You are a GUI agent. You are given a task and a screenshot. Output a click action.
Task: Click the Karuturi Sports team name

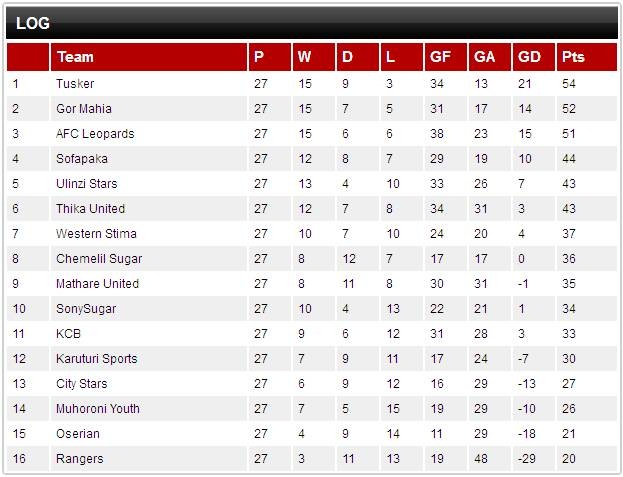(97, 359)
